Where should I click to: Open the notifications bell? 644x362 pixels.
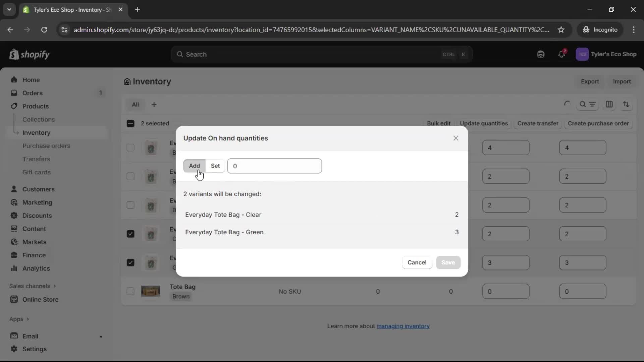click(x=562, y=54)
